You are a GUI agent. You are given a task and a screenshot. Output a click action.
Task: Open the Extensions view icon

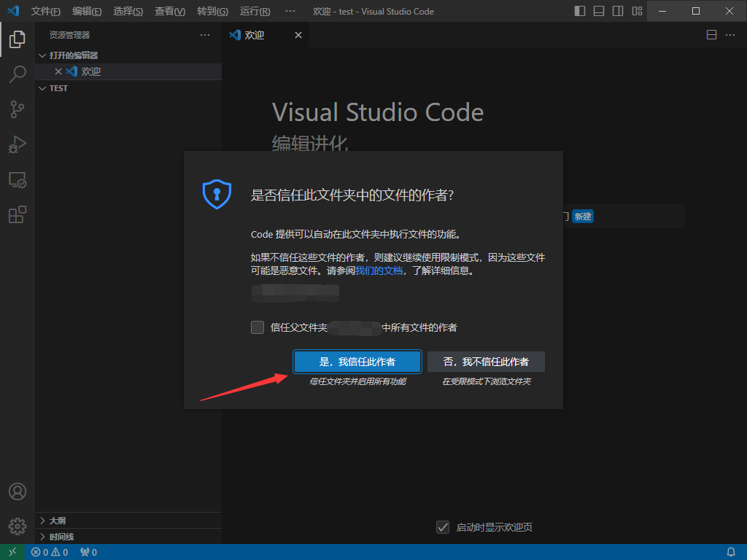(x=18, y=214)
